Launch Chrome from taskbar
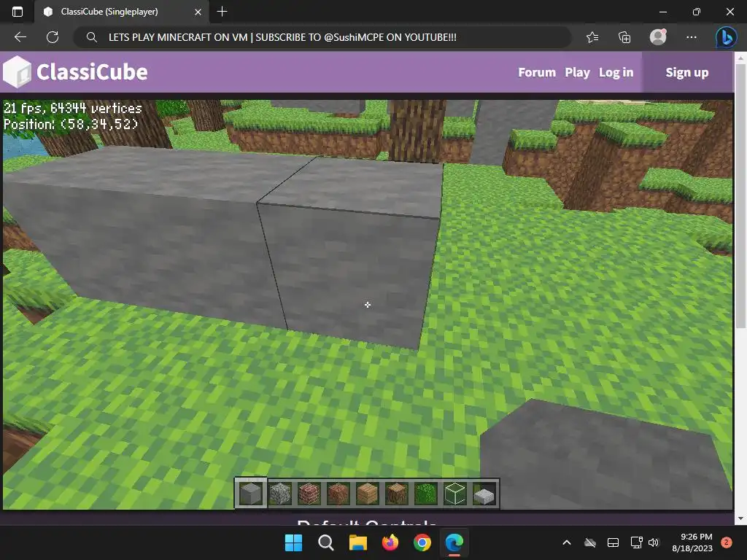This screenshot has width=747, height=560. pyautogui.click(x=422, y=542)
